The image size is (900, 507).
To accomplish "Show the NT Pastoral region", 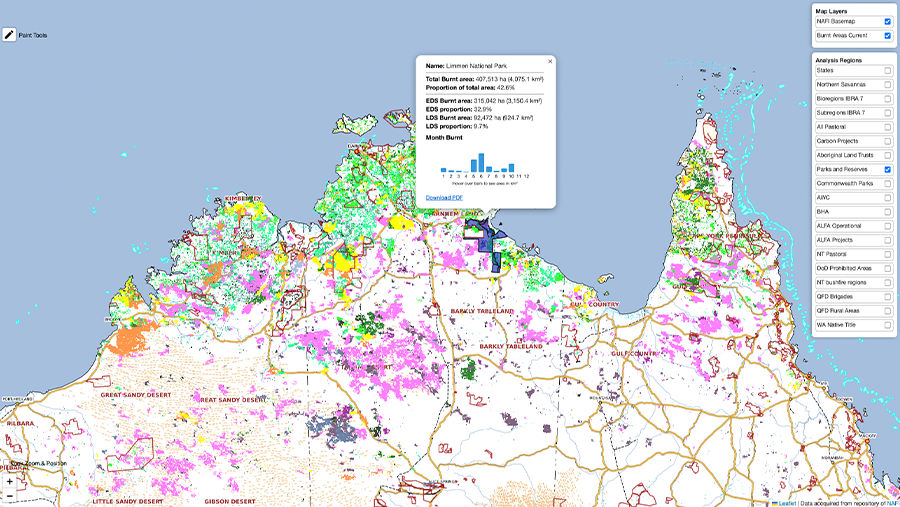I will coord(888,254).
